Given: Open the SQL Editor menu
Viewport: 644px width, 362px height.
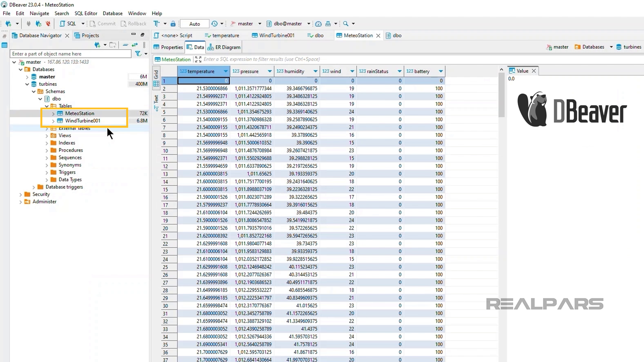Looking at the screenshot, I should (86, 13).
